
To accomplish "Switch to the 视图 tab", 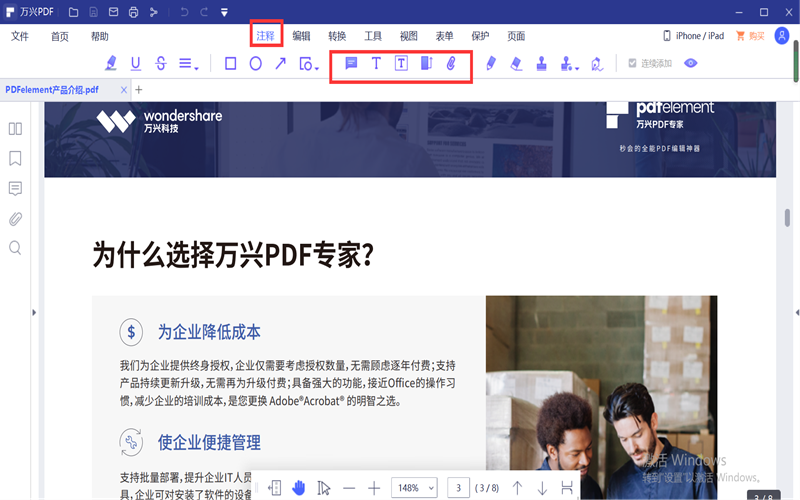I will (409, 36).
